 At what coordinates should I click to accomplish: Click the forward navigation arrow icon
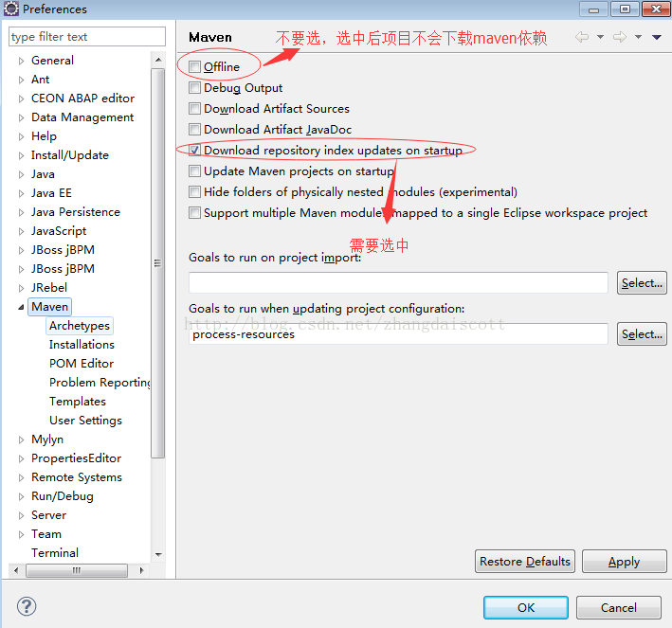620,37
